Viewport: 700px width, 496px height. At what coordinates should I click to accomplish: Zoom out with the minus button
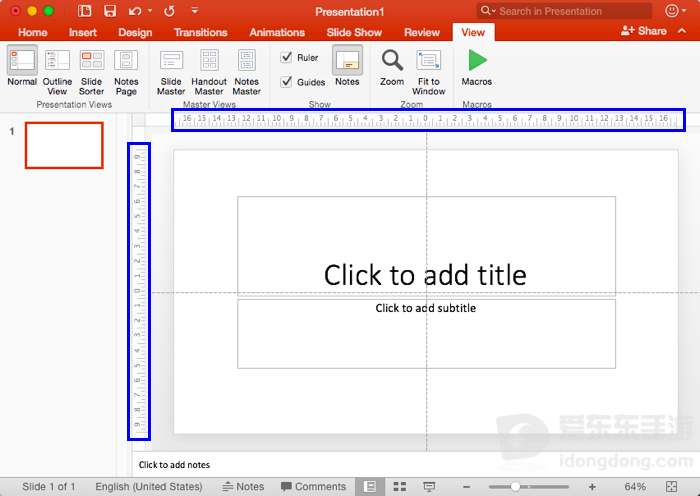click(x=467, y=487)
